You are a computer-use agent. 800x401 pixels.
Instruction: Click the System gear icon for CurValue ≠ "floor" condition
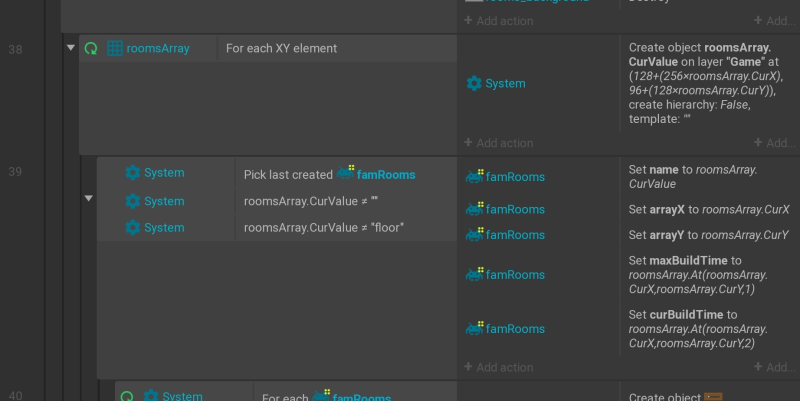click(x=133, y=228)
